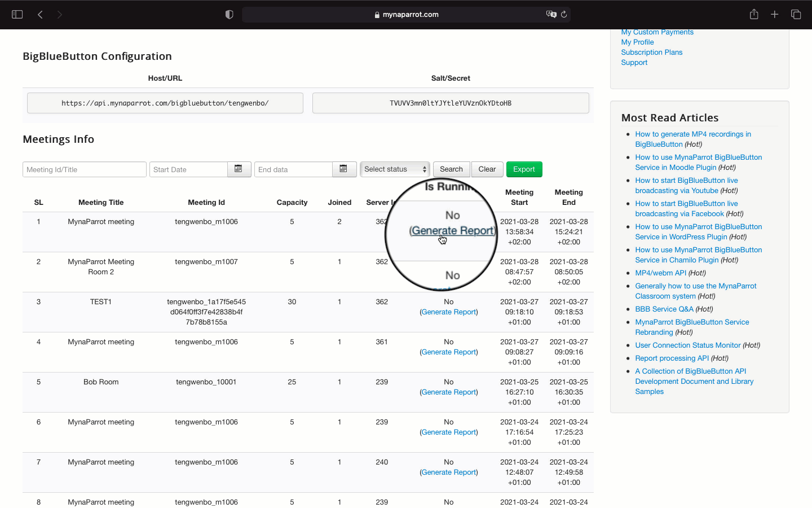Click the Meeting Start column header
The width and height of the screenshot is (812, 508).
point(519,198)
